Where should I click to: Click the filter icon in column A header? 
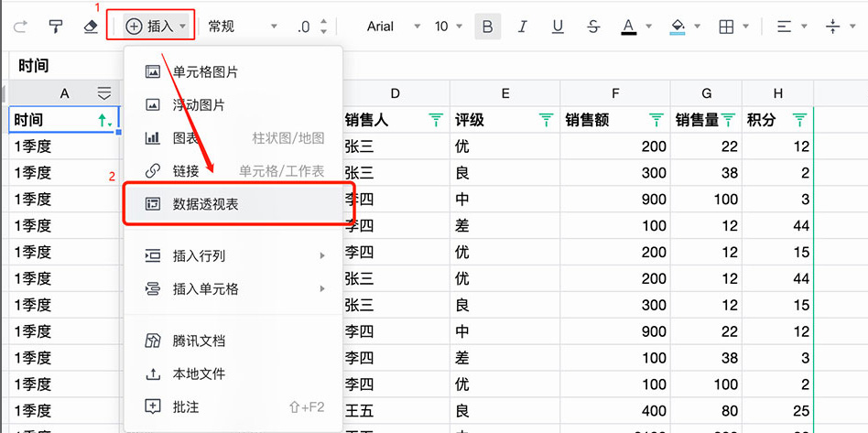[104, 92]
